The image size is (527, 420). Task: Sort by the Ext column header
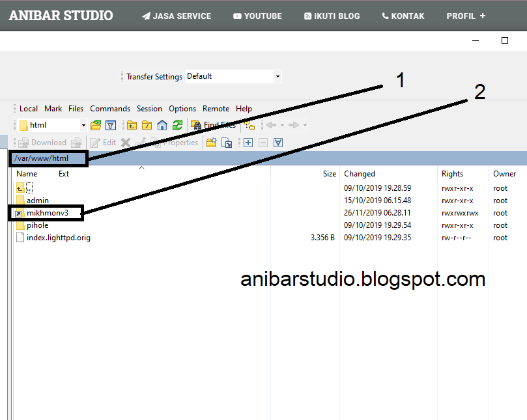[64, 174]
